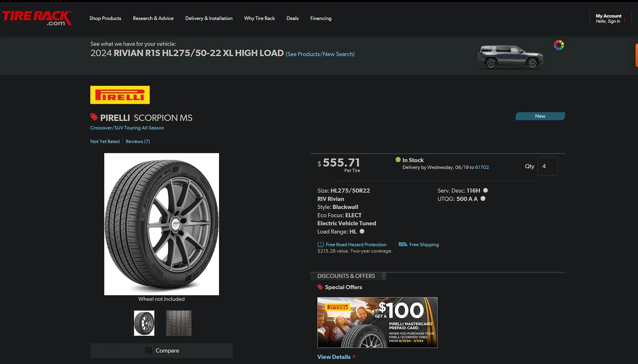Screen dimensions: 638x364
Task: Open View Details for the special offer
Action: (x=334, y=357)
